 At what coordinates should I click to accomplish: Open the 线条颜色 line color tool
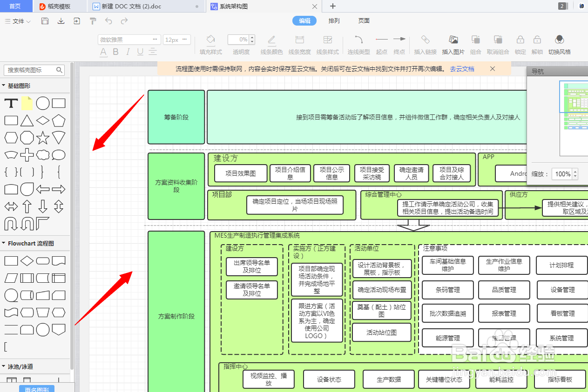point(271,40)
